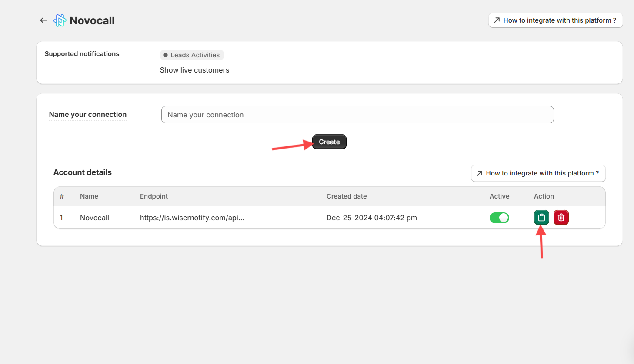Click the arrow icon in the header integration help button
Viewport: 634px width, 364px height.
[x=497, y=20]
